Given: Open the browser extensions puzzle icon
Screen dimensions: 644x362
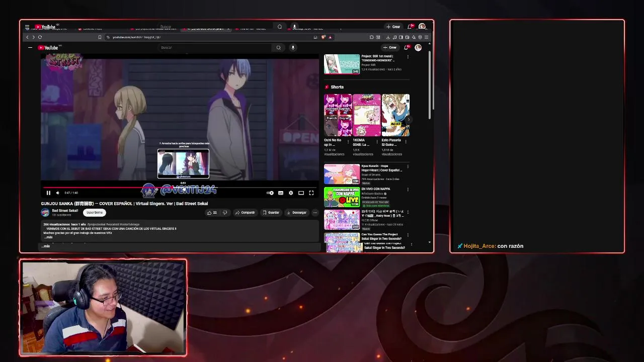Looking at the screenshot, I should point(371,37).
